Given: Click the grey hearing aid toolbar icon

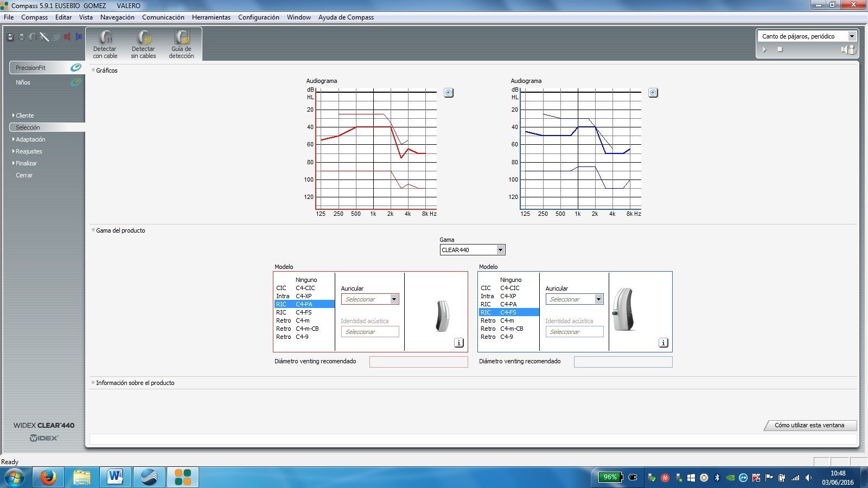Looking at the screenshot, I should pyautogui.click(x=33, y=37).
